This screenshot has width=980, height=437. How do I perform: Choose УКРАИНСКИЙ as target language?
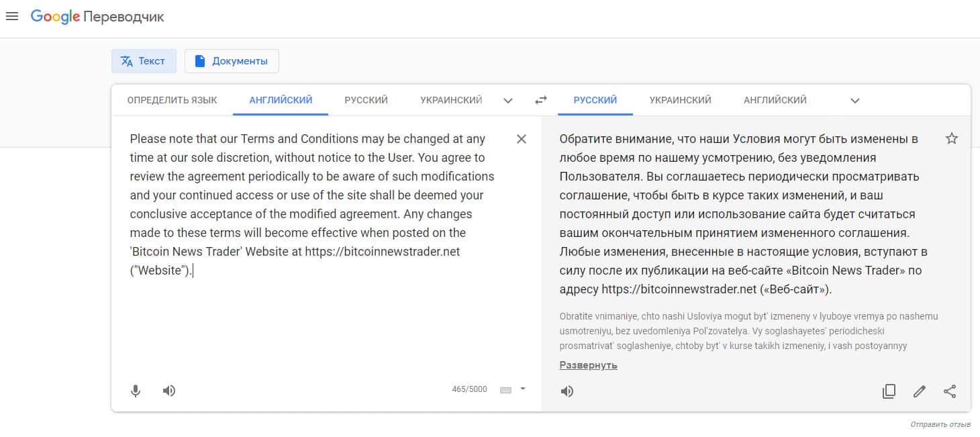(x=680, y=100)
